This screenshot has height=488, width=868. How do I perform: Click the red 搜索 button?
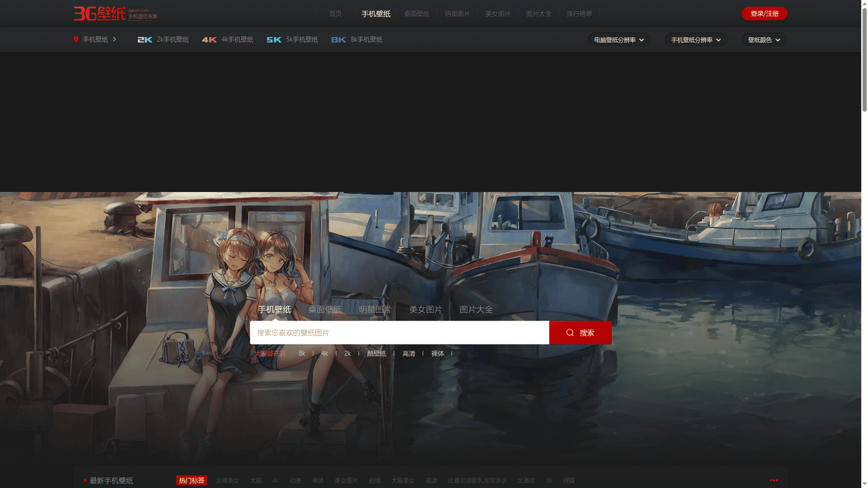pyautogui.click(x=580, y=333)
